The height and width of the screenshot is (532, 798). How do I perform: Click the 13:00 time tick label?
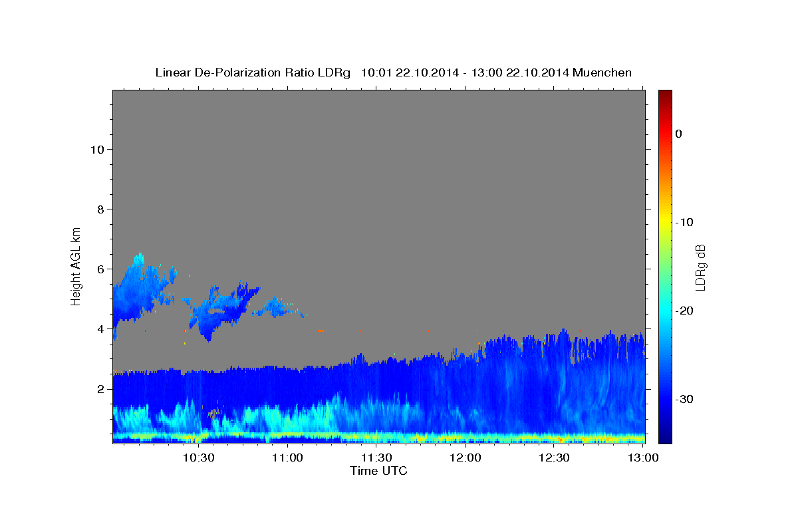coord(643,458)
